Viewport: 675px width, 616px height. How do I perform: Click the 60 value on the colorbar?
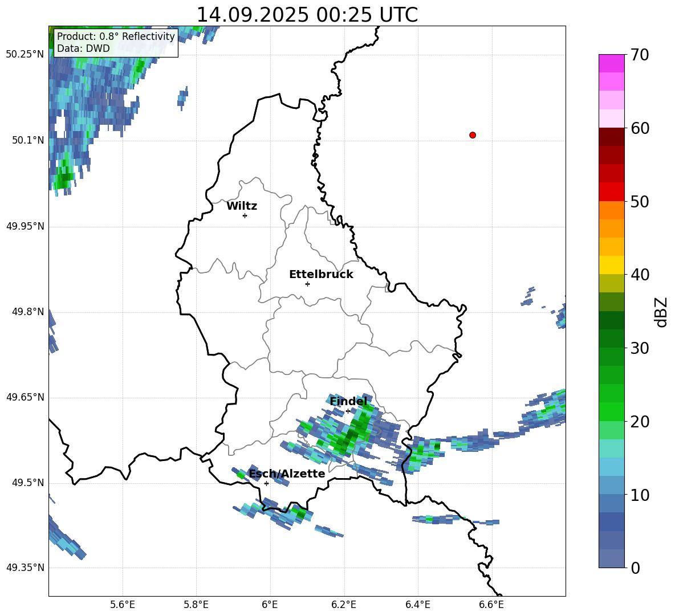(x=640, y=128)
